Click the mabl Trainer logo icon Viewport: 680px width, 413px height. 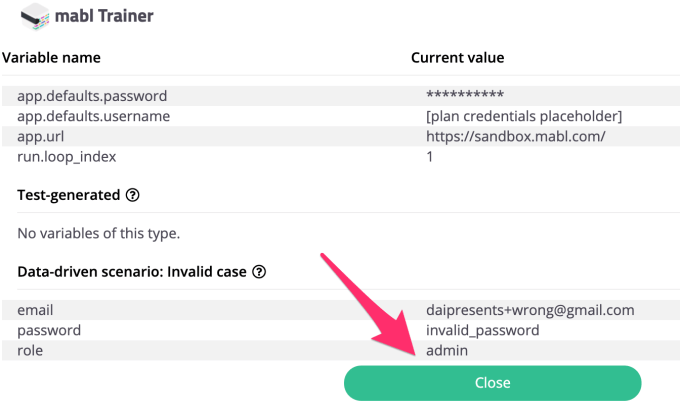coord(35,17)
